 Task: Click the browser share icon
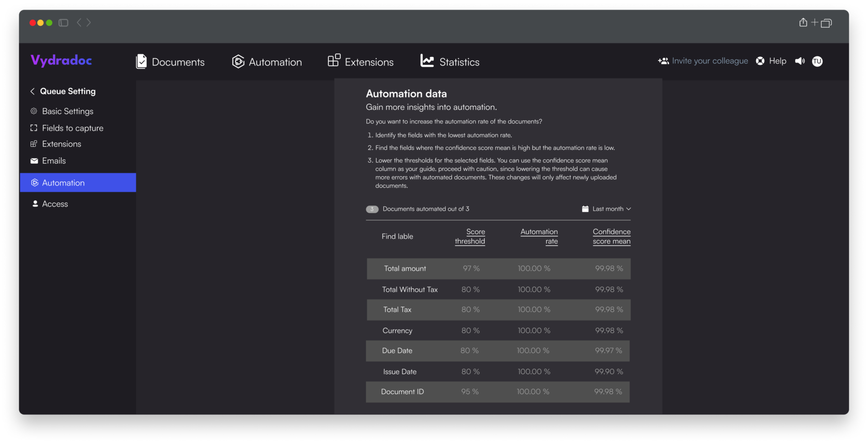tap(803, 22)
